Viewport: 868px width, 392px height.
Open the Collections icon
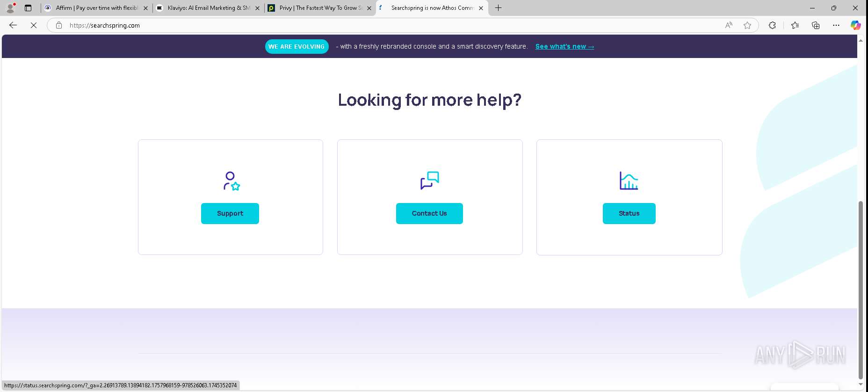point(816,25)
